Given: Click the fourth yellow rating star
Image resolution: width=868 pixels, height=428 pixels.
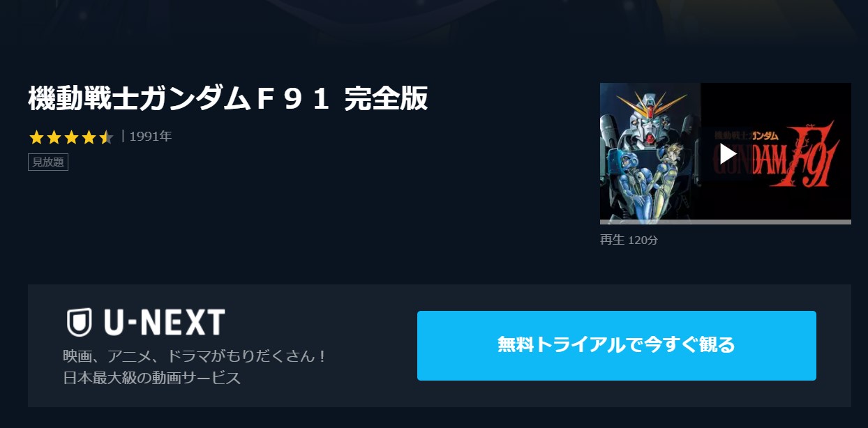Looking at the screenshot, I should click(x=89, y=137).
